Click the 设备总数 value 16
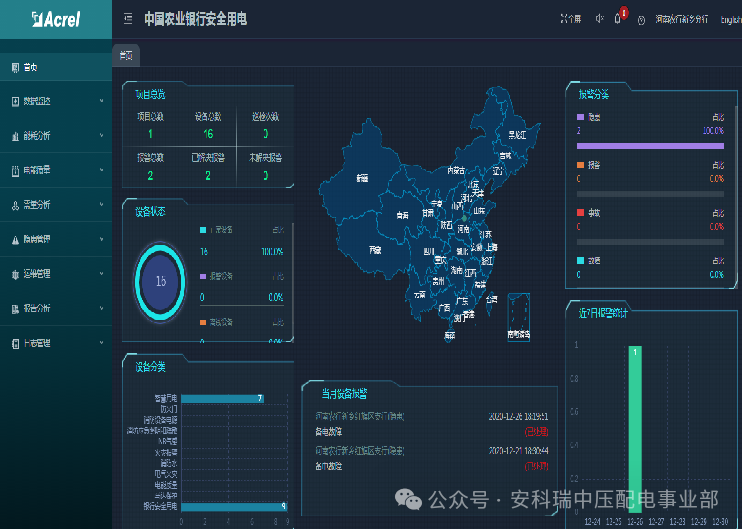The height and width of the screenshot is (530, 743). [208, 134]
